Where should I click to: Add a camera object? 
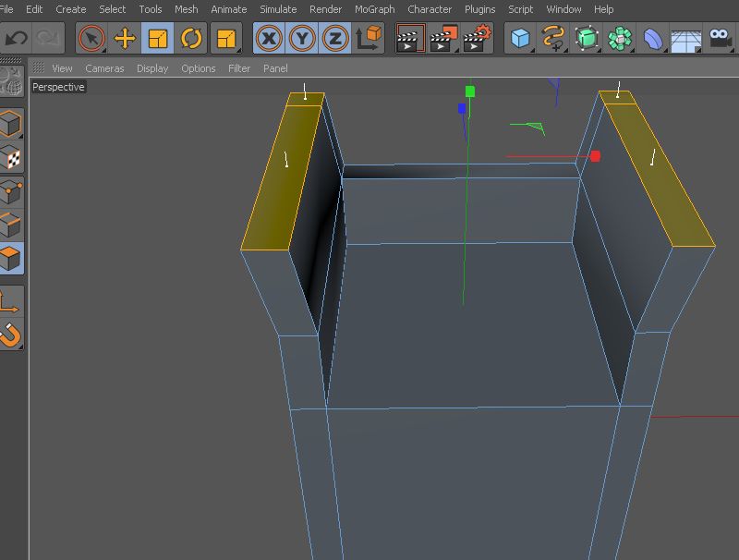[x=720, y=38]
